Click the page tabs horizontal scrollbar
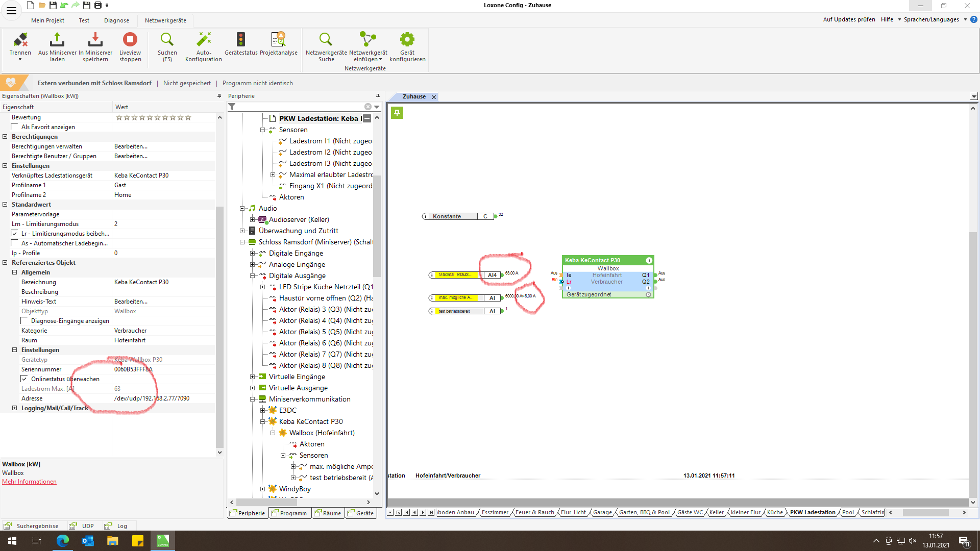 click(925, 512)
